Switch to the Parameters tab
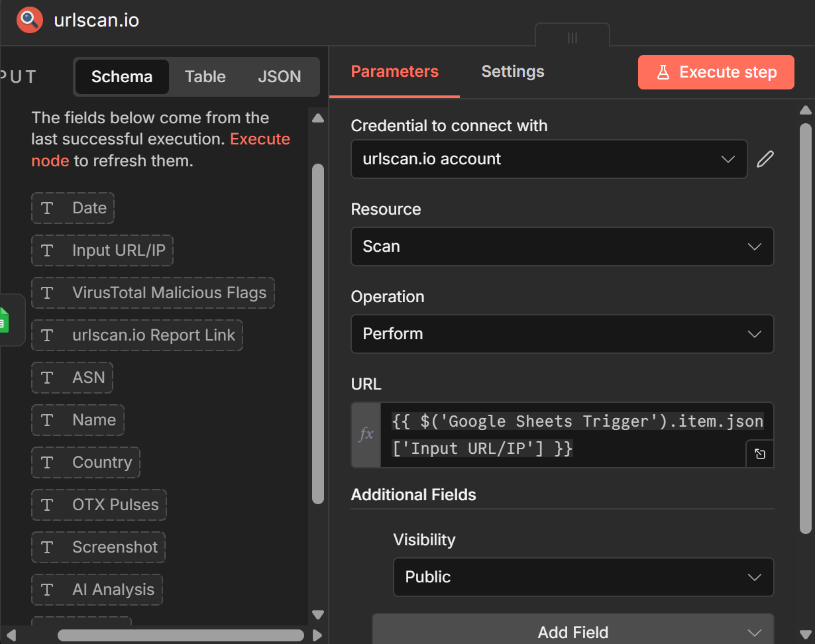The width and height of the screenshot is (815, 644). pos(394,72)
